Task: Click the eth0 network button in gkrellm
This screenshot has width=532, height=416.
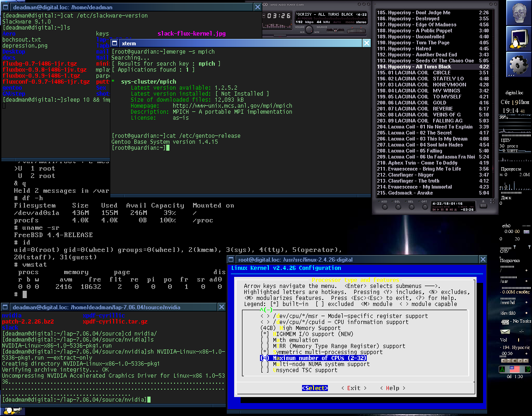Action: point(526,232)
